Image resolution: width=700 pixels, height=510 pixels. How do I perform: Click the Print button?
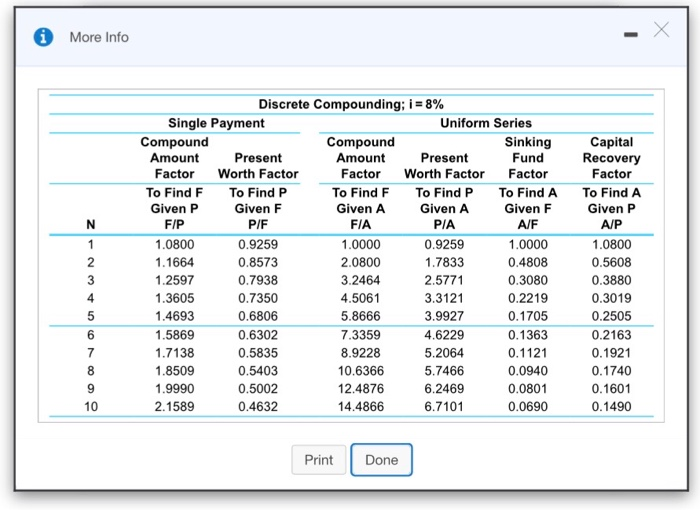[x=319, y=460]
